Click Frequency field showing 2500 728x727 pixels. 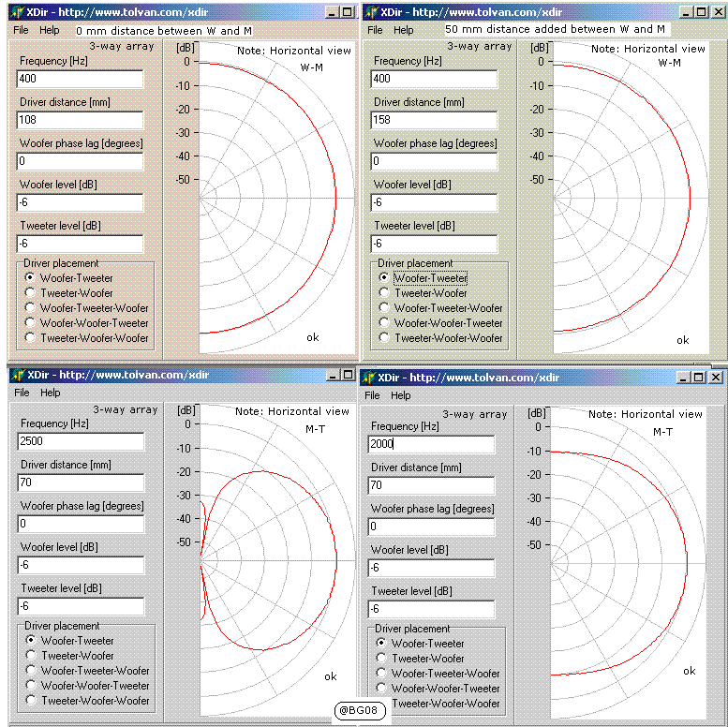[x=81, y=441]
